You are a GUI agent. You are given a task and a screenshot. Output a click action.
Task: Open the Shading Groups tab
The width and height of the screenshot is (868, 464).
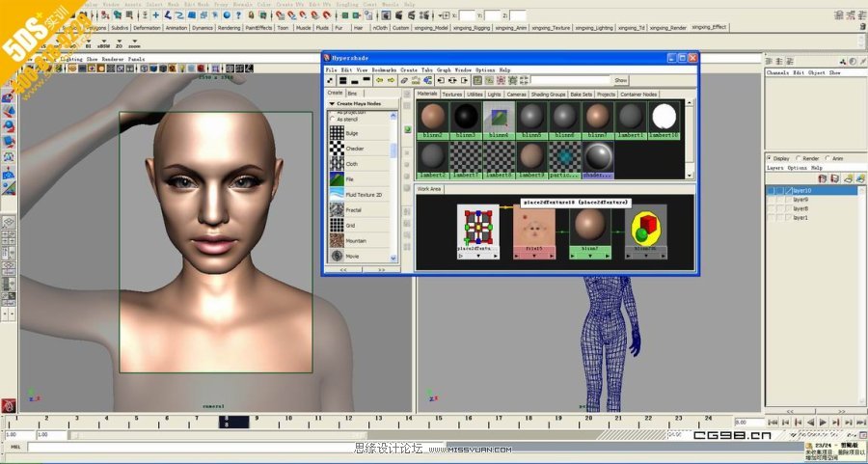pos(548,95)
